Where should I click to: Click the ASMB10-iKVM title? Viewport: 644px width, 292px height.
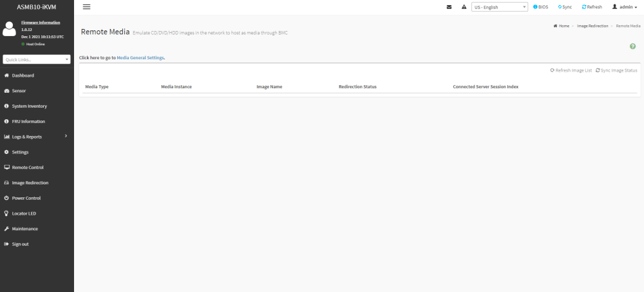[37, 7]
